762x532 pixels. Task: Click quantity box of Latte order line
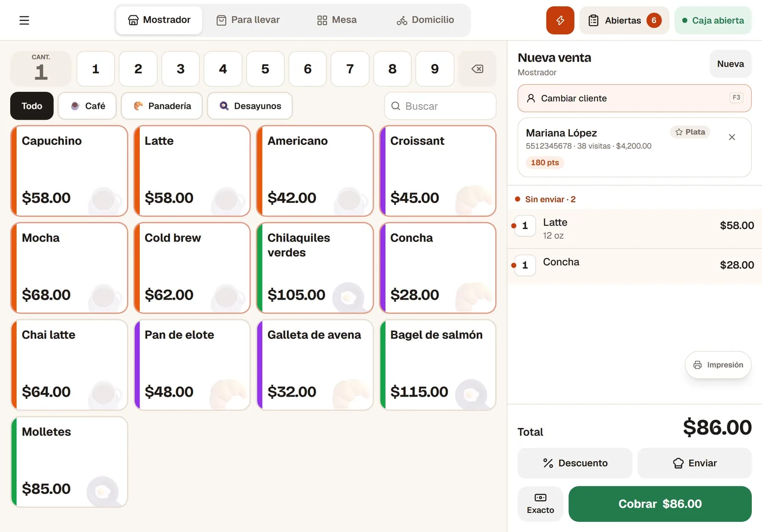[x=525, y=226]
